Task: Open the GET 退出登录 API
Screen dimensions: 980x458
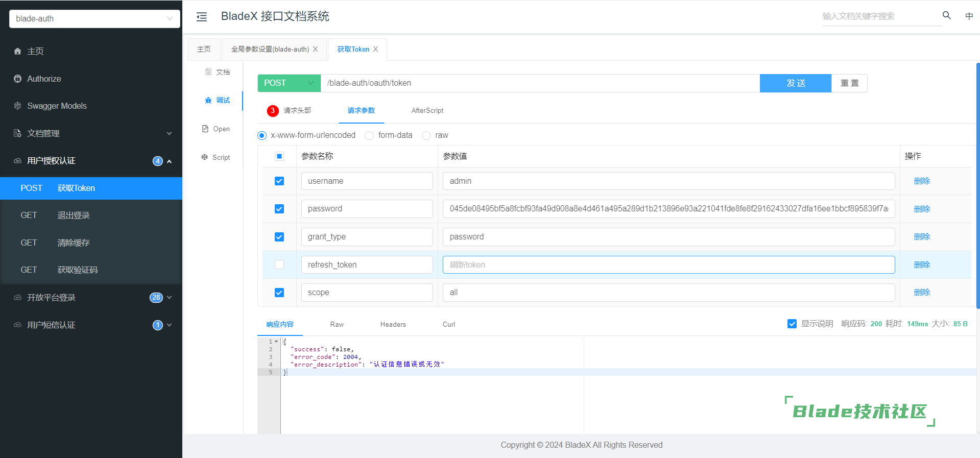Action: tap(91, 215)
